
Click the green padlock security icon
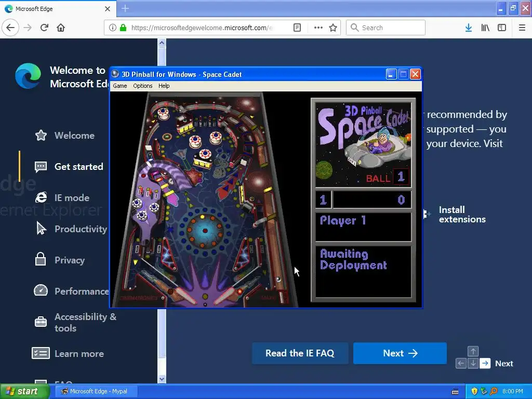pyautogui.click(x=123, y=28)
